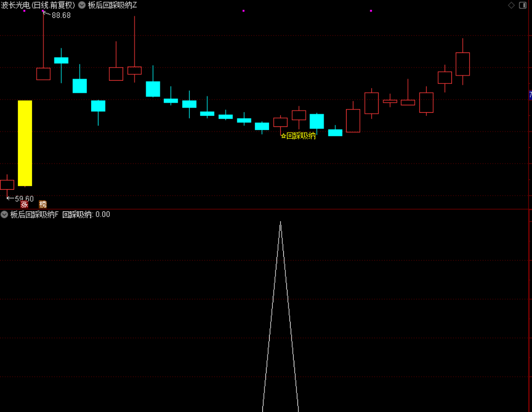This screenshot has width=532, height=412.
Task: Click the 59.60 low price label
Action: [x=24, y=199]
